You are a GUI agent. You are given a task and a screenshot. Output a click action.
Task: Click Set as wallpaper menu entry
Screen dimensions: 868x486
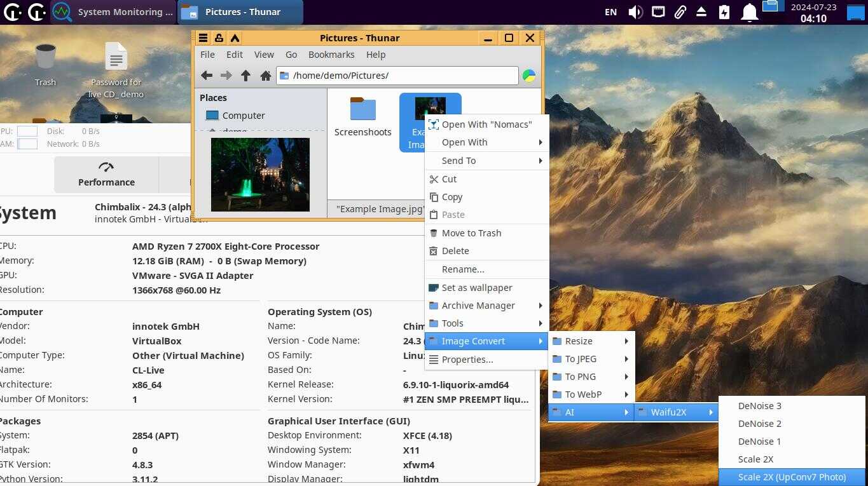pyautogui.click(x=477, y=288)
